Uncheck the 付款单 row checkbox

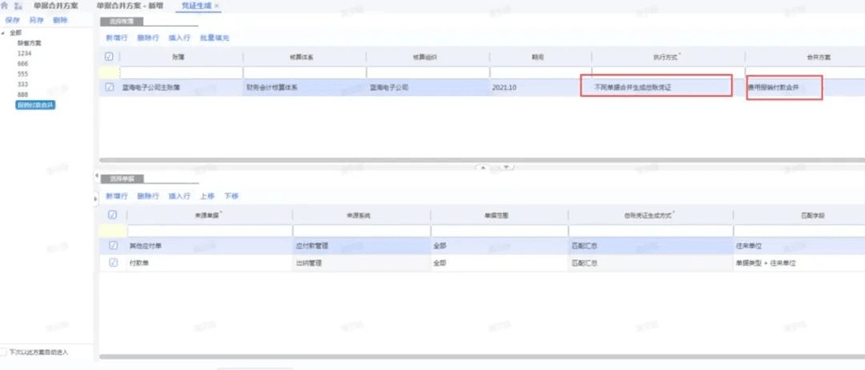click(113, 263)
